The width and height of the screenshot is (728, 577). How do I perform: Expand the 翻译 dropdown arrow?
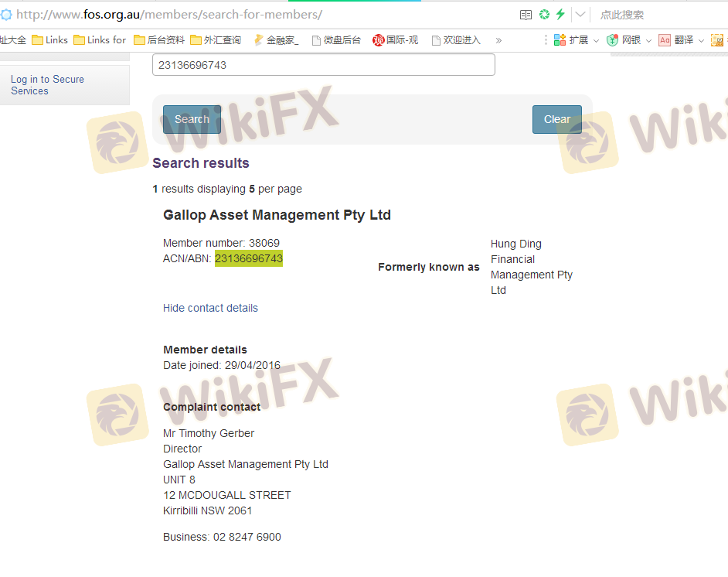tap(701, 41)
